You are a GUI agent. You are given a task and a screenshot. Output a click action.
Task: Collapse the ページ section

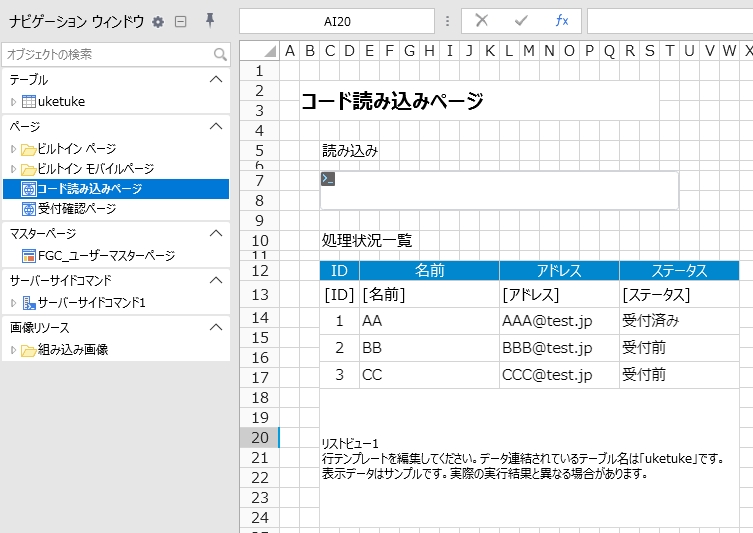pyautogui.click(x=215, y=126)
